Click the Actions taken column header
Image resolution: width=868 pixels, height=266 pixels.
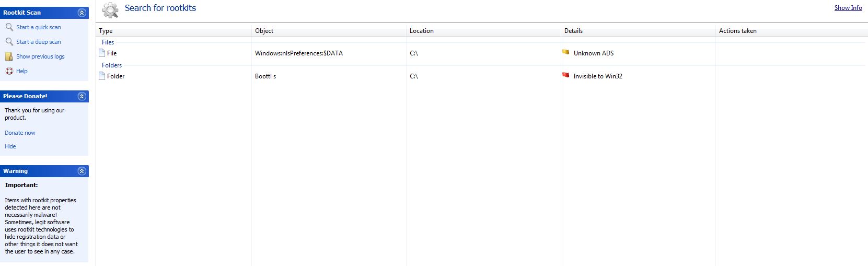[x=791, y=31]
